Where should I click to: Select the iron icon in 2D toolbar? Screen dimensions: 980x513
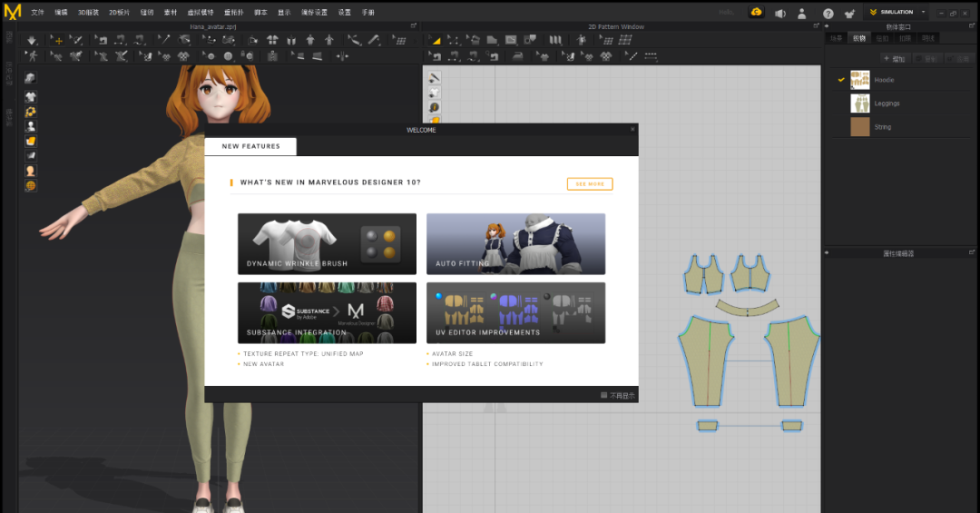(518, 55)
